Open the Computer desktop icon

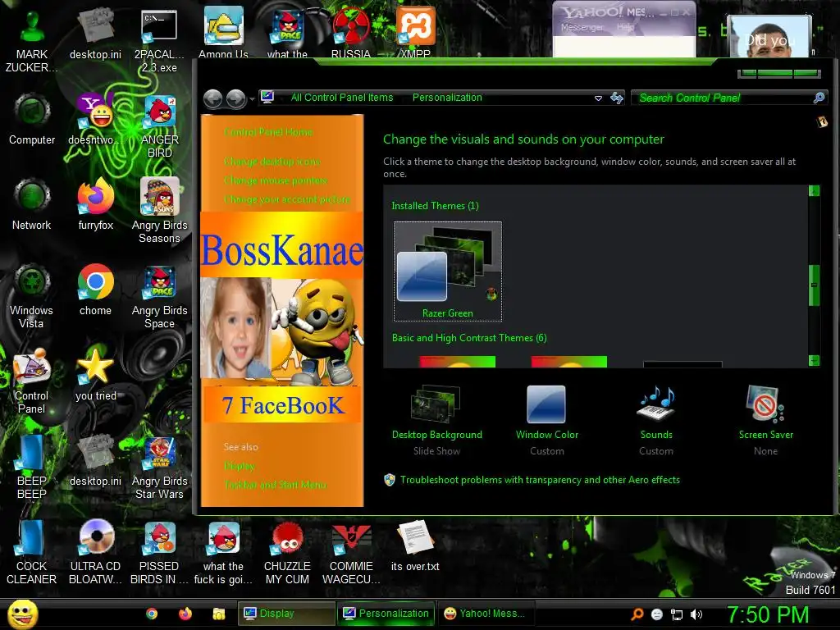click(32, 119)
